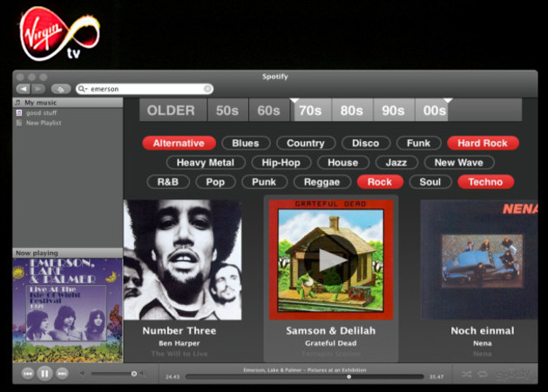
Task: Enable the New Wave genre filter
Action: (x=459, y=162)
